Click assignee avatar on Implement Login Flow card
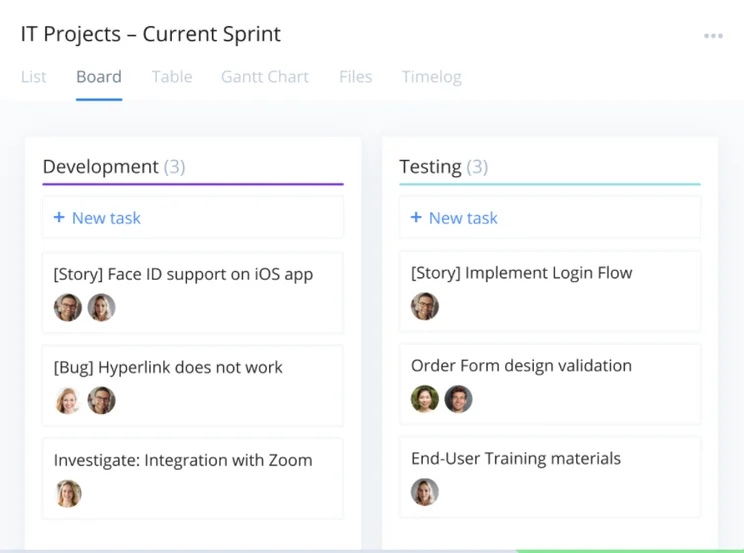Viewport: 744px width, 553px height. click(425, 306)
